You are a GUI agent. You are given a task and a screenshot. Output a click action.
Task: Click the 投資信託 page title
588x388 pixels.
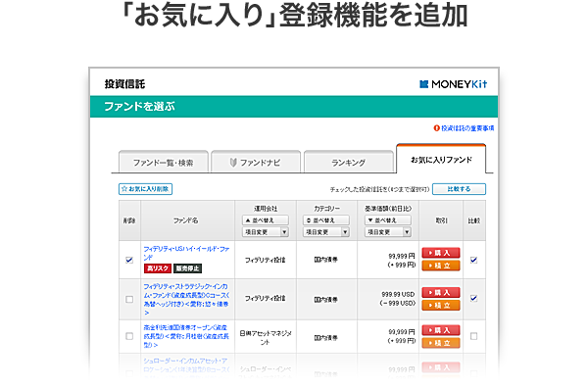pos(124,84)
